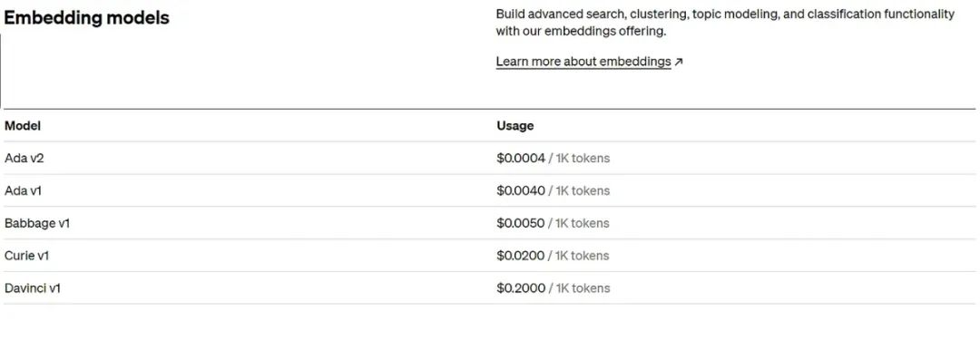Click the external arrow icon beside embeddings link
The image size is (980, 350).
pyautogui.click(x=679, y=62)
